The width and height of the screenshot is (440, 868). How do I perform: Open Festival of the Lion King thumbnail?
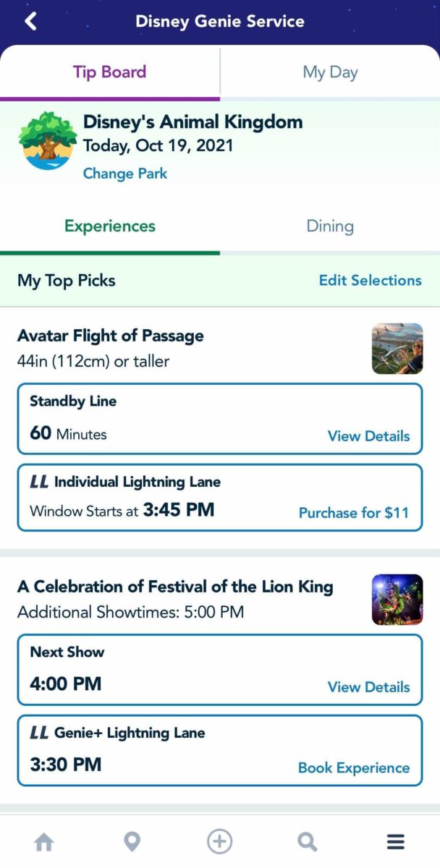[x=397, y=600]
